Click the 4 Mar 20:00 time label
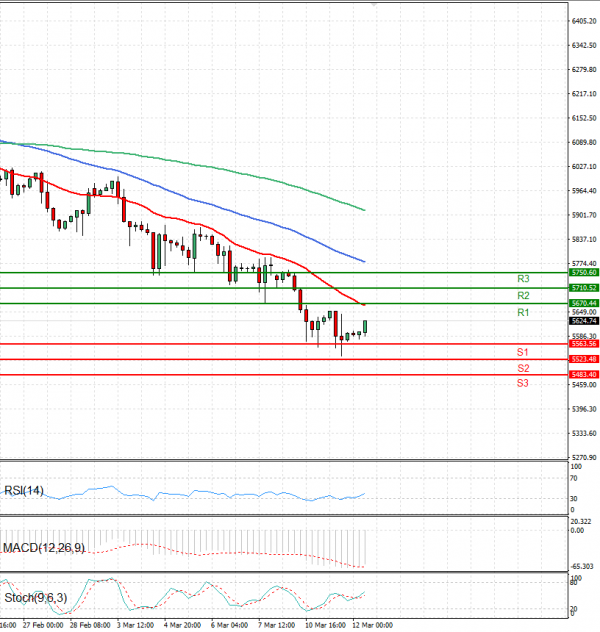 (183, 625)
